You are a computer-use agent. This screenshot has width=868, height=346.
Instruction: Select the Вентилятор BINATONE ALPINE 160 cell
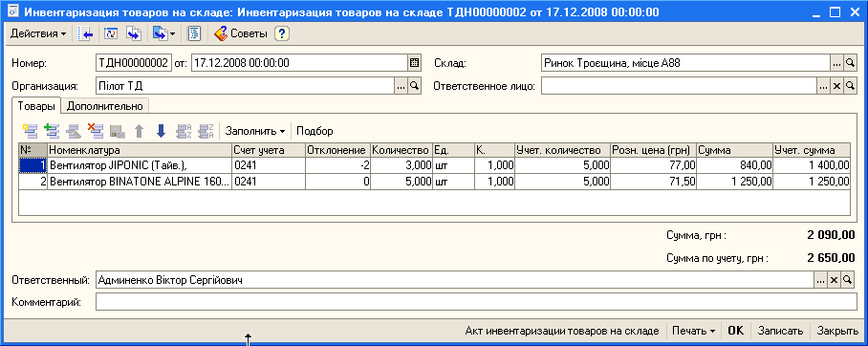[140, 182]
